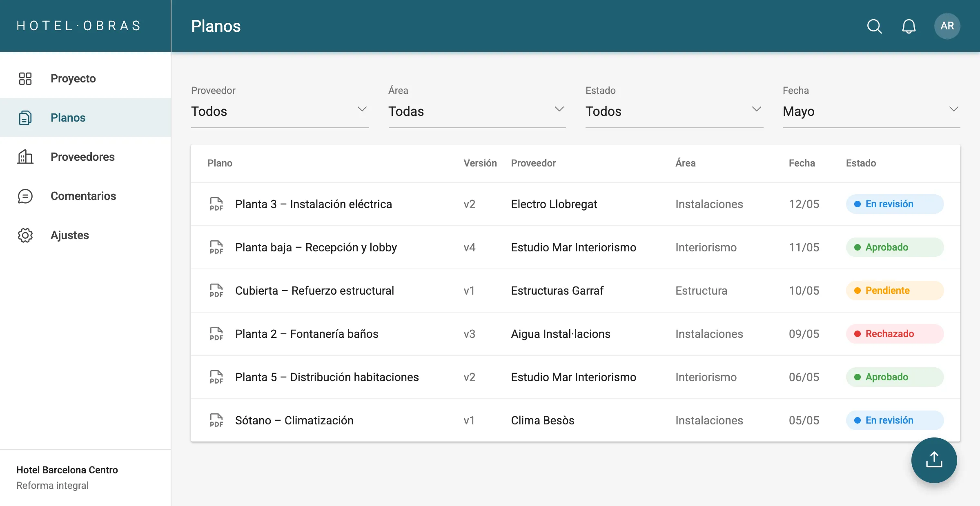The width and height of the screenshot is (980, 506).
Task: Click the Proveedores building icon
Action: coord(25,157)
